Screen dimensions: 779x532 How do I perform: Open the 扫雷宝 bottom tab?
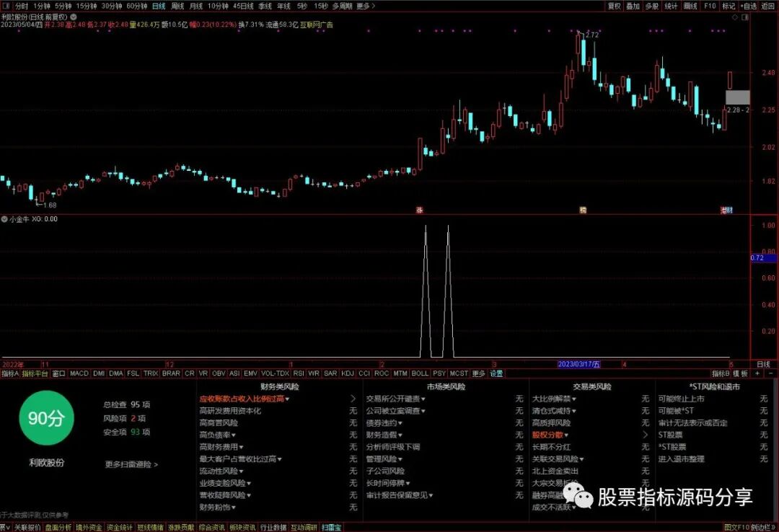[331, 528]
